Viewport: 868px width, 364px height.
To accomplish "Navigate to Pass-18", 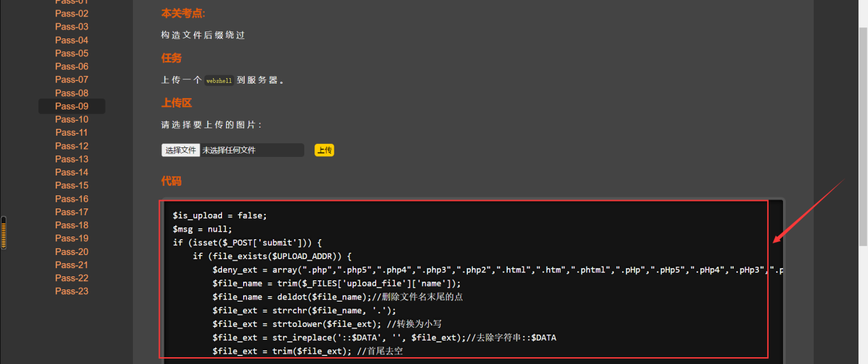I will [x=72, y=225].
